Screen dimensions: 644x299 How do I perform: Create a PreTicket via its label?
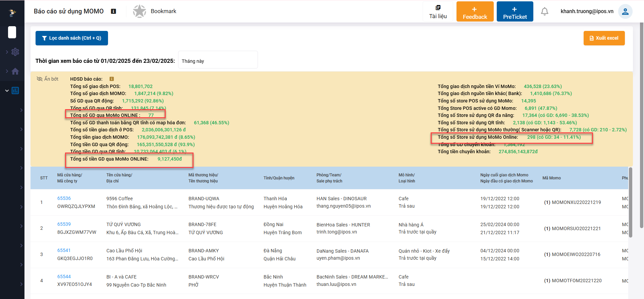[515, 17]
